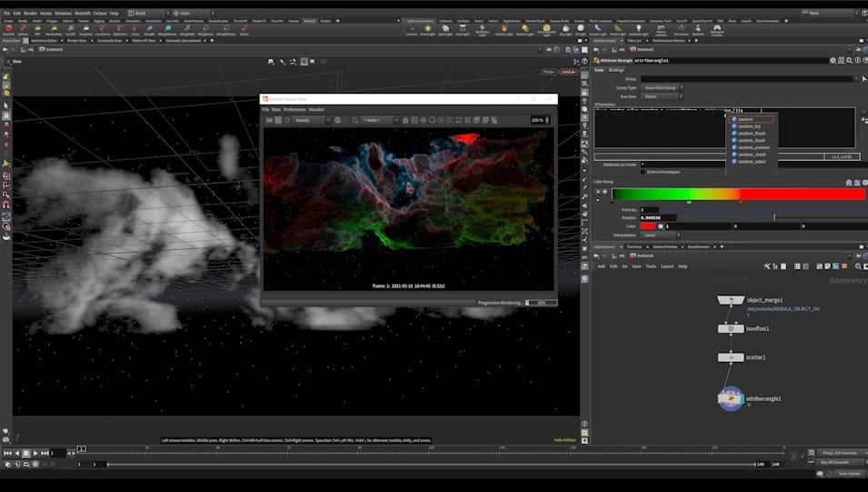Screen dimensions: 868x492
Task: Click the RSLight shelf tool icon
Action: [149, 28]
